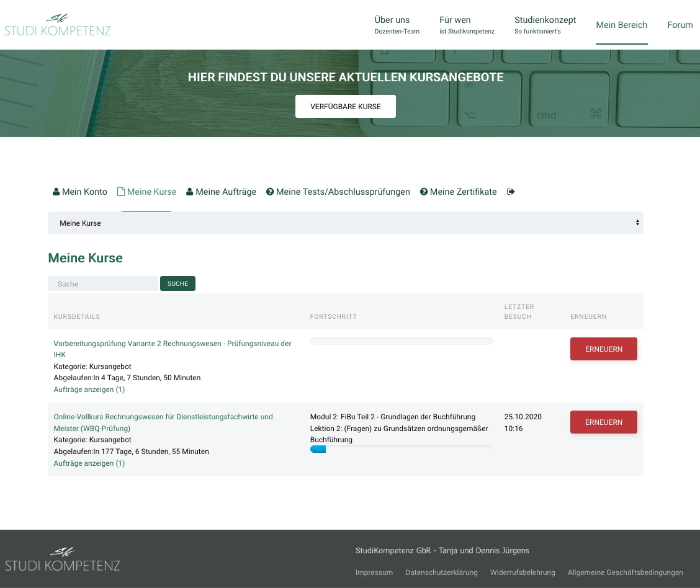The height and width of the screenshot is (588, 700).
Task: Open the Studienkonzept menu item
Action: click(545, 25)
